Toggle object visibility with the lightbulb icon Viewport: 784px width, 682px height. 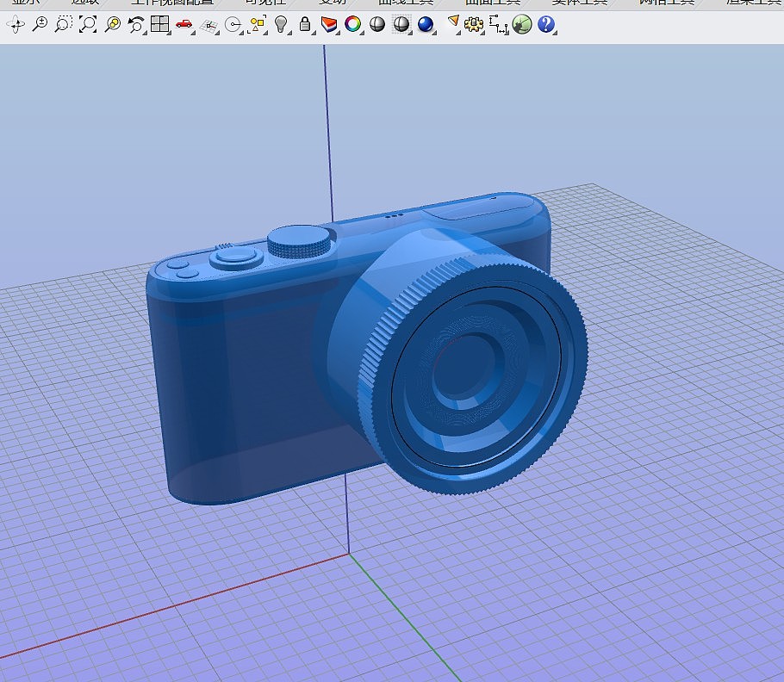pos(281,25)
